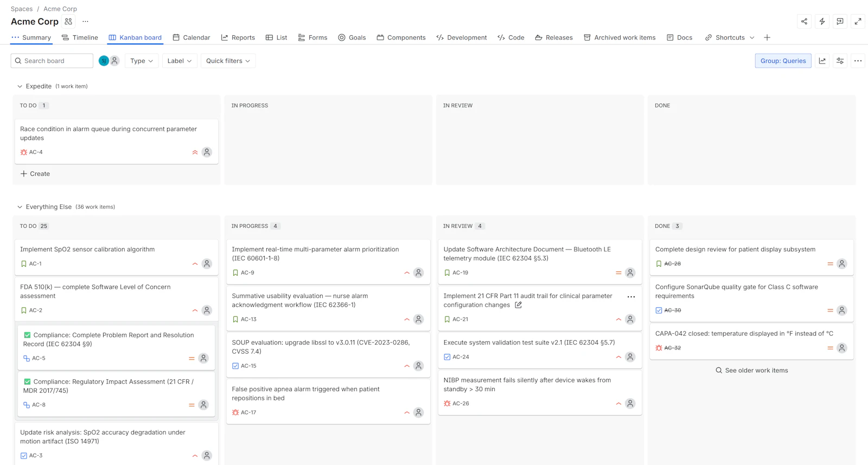Open the view settings sliders icon
Image resolution: width=868 pixels, height=465 pixels.
tap(840, 61)
